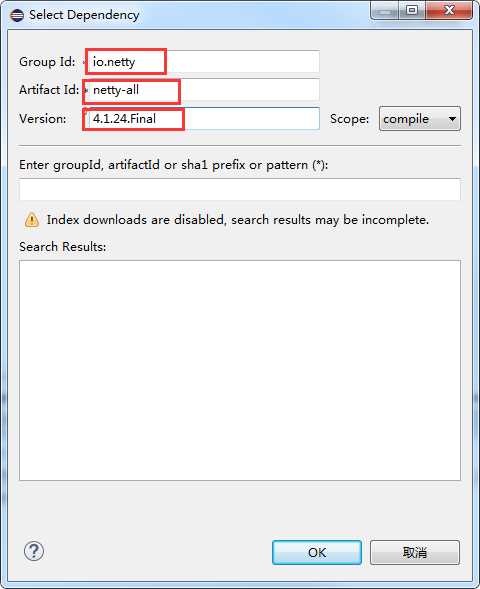Click the Version input field
The height and width of the screenshot is (589, 480).
[x=203, y=119]
